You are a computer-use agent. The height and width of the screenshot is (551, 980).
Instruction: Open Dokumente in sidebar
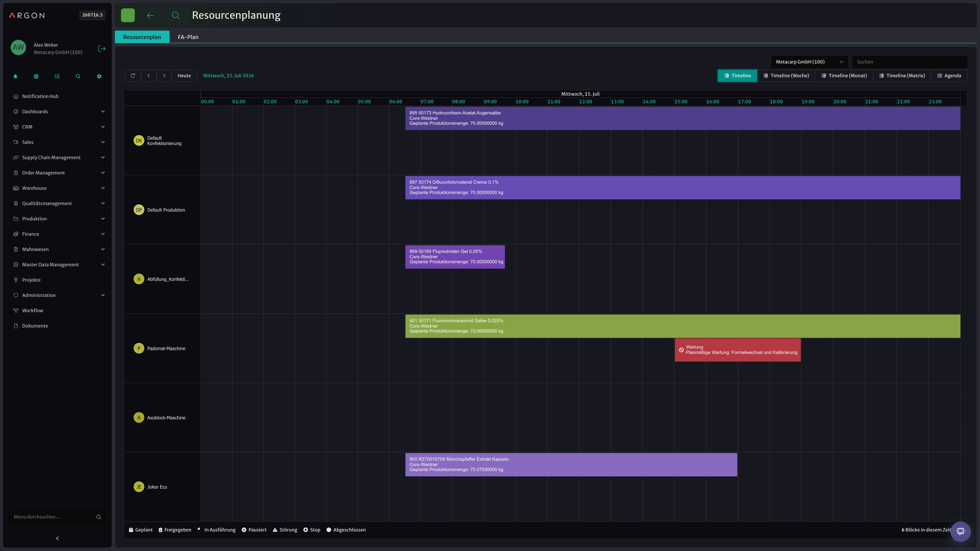(x=57, y=326)
